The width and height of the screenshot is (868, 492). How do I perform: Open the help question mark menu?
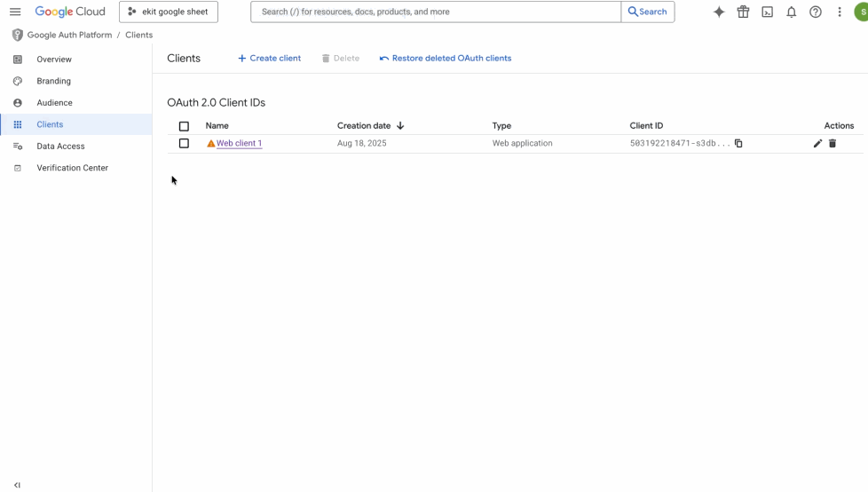(x=816, y=12)
